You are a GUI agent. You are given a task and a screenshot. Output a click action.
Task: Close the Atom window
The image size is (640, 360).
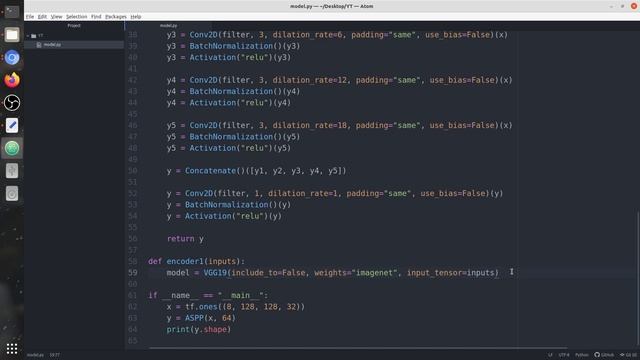coord(634,6)
